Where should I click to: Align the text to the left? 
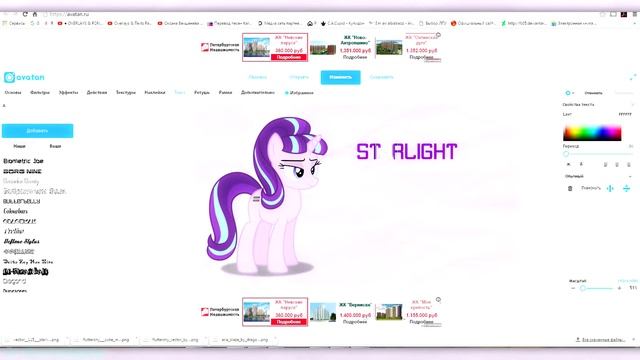(606, 164)
